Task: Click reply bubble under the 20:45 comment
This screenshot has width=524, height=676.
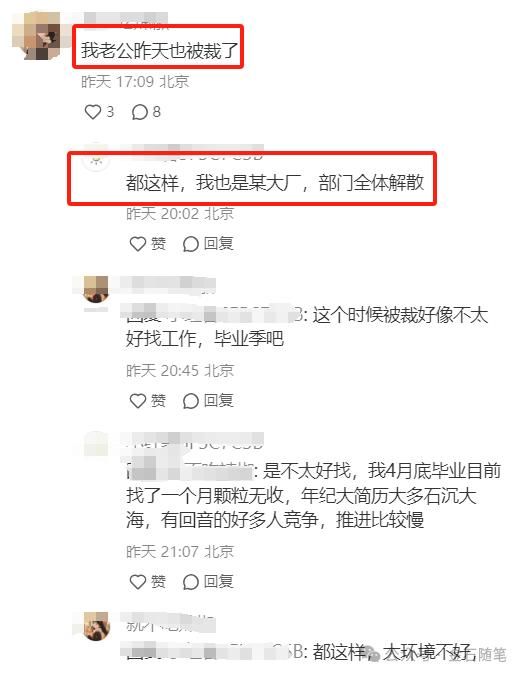Action: tap(190, 401)
